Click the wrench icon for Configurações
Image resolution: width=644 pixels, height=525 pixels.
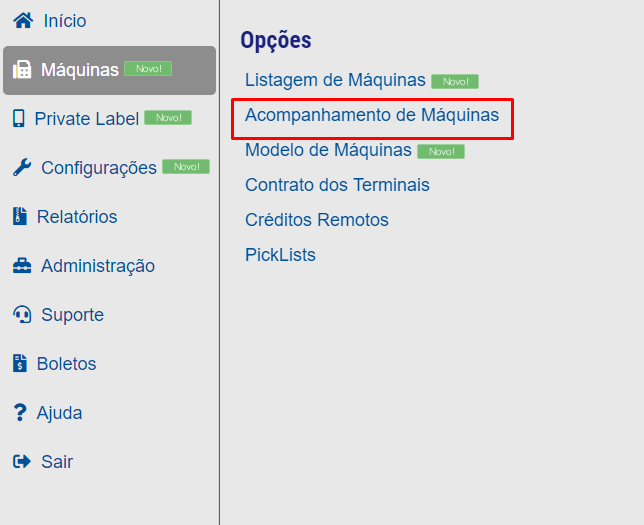[x=22, y=167]
